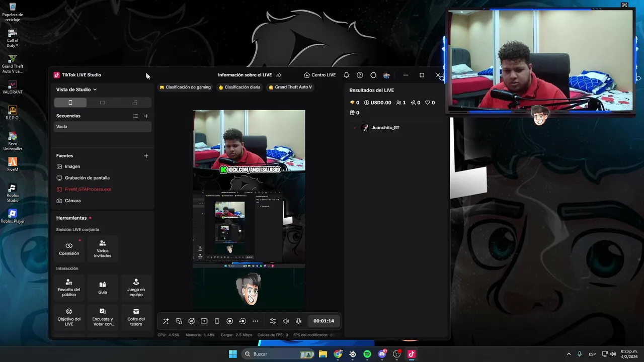Open the profile avatar menu

click(x=386, y=75)
